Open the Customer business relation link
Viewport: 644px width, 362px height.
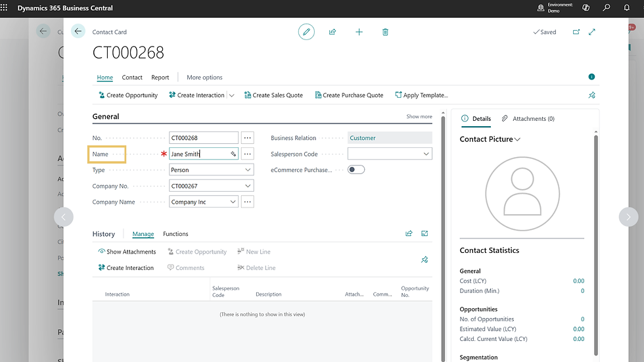click(362, 138)
